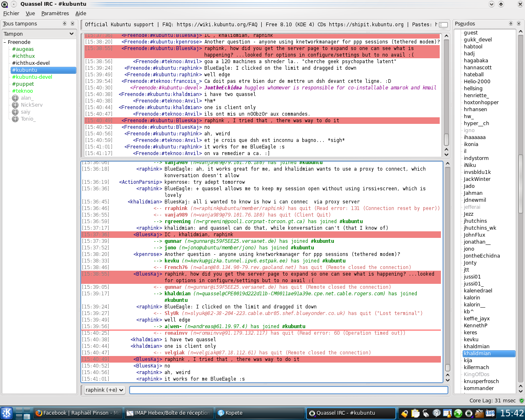Switch to IMAP Hebex mail taskbar window
The height and width of the screenshot is (420, 525).
168,413
